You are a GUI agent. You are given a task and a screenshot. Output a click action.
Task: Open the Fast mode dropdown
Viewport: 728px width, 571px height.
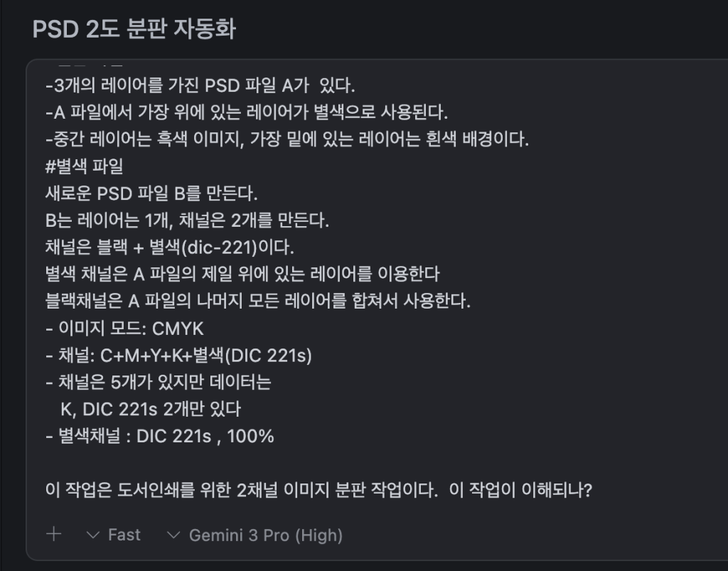point(114,535)
